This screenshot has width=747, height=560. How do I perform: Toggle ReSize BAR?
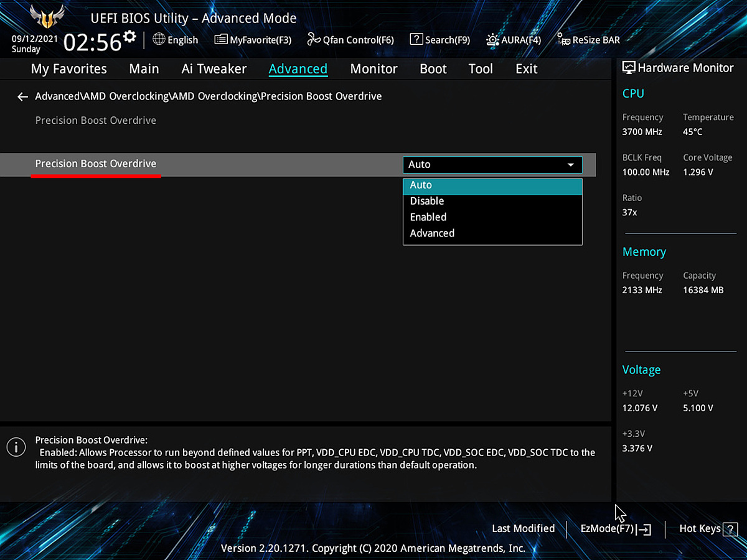tap(588, 40)
